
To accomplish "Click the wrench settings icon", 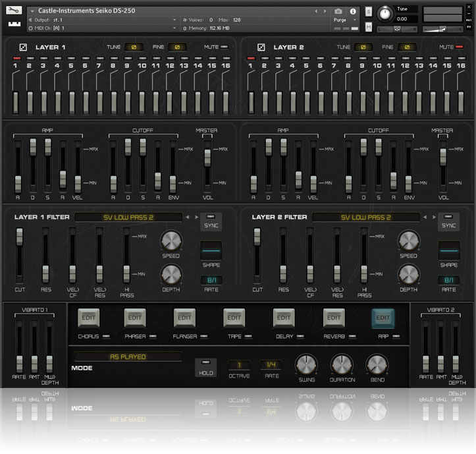I will click(14, 11).
